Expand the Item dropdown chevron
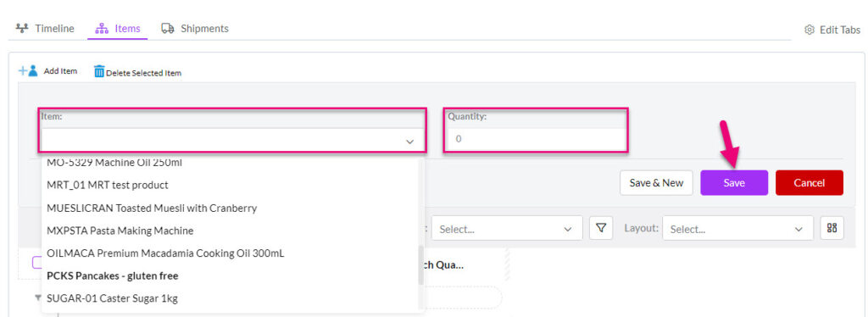This screenshot has height=317, width=868. (409, 142)
